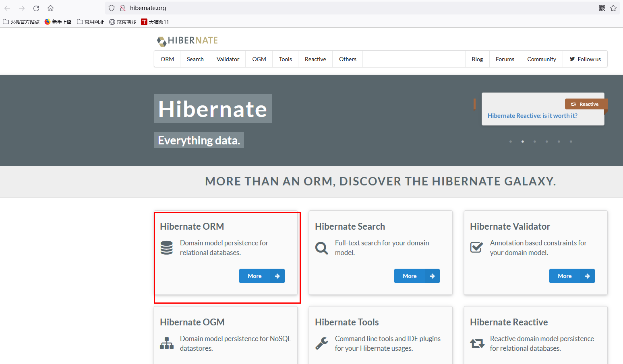623x364 pixels.
Task: Click arrow on Hibernate Validator More button
Action: [x=588, y=276]
